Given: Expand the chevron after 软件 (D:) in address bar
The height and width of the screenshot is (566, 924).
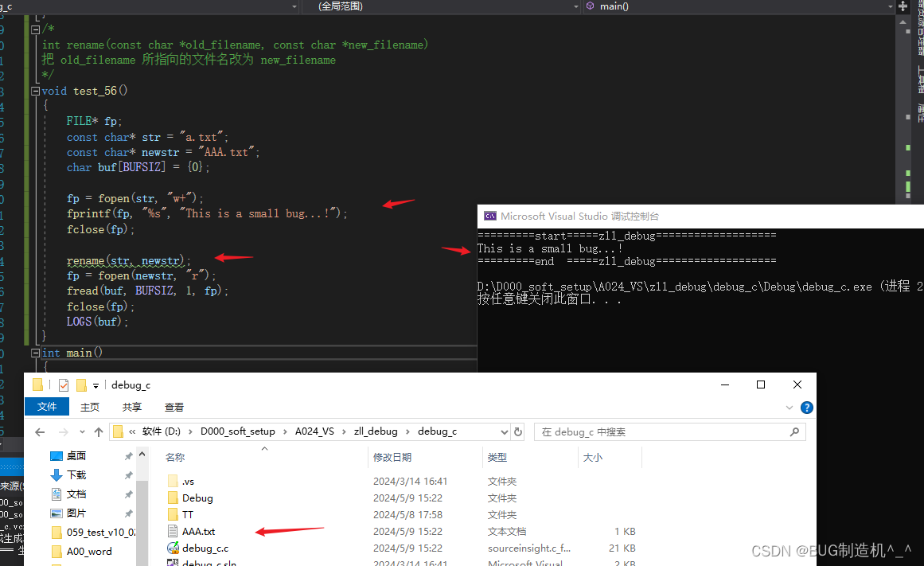Looking at the screenshot, I should (x=190, y=431).
